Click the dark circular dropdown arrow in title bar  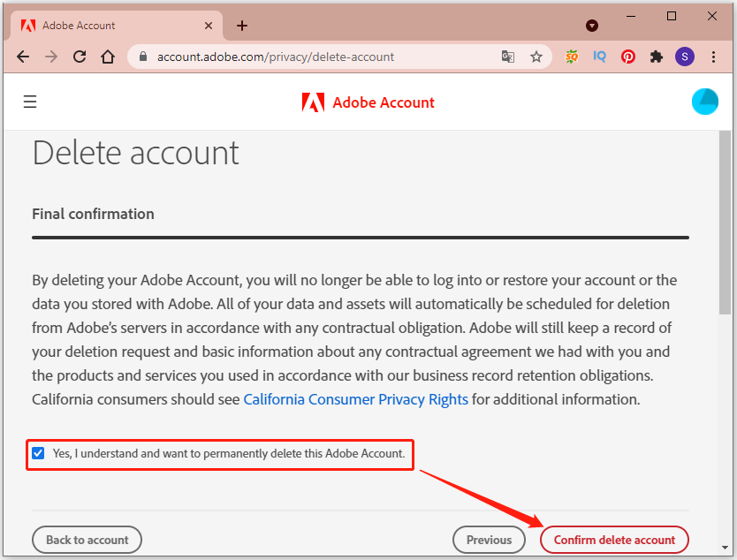592,26
